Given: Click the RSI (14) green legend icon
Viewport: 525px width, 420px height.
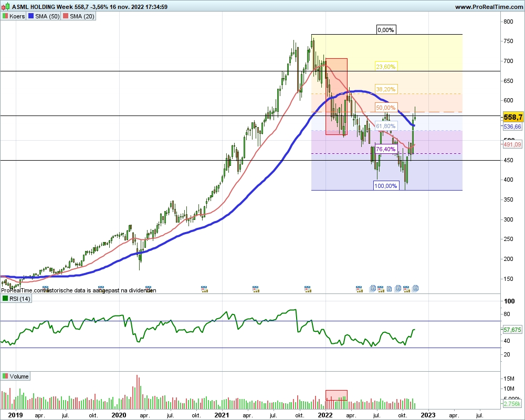Looking at the screenshot, I should click(5, 299).
